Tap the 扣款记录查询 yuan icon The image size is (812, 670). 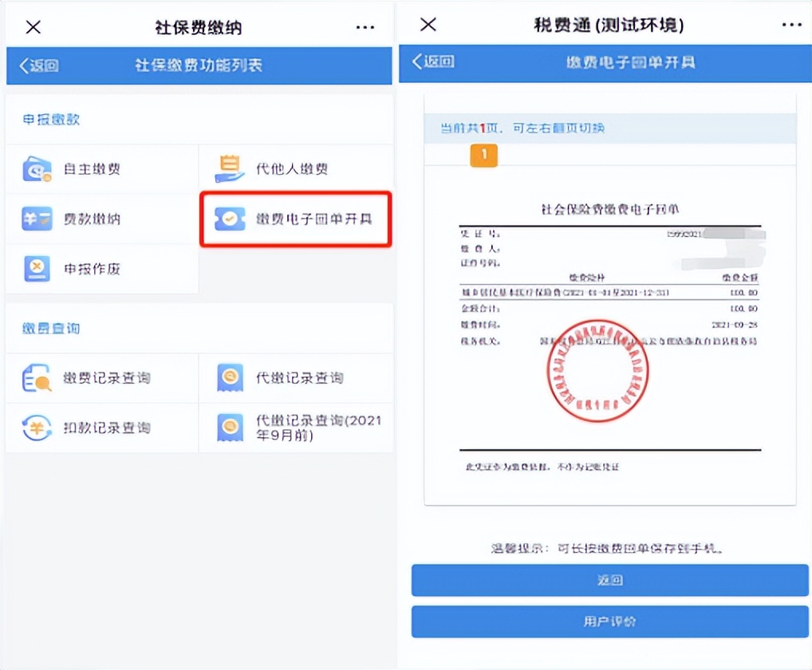tap(37, 428)
